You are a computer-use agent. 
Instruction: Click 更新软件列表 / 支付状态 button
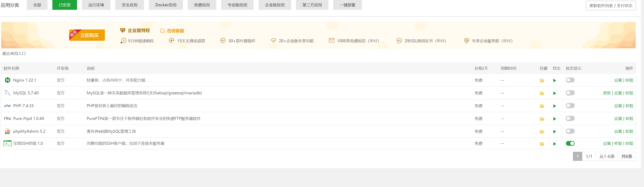point(611,6)
